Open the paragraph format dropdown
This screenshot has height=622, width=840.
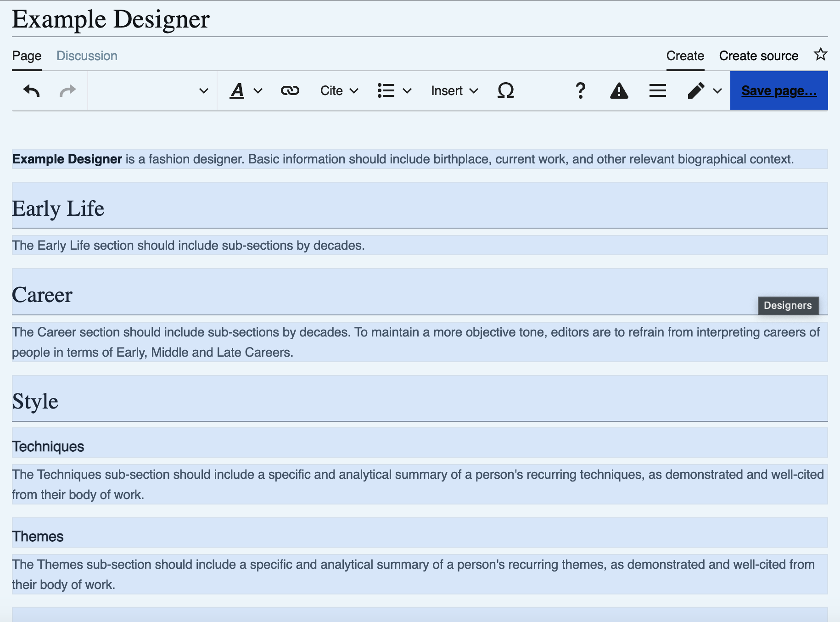(152, 90)
